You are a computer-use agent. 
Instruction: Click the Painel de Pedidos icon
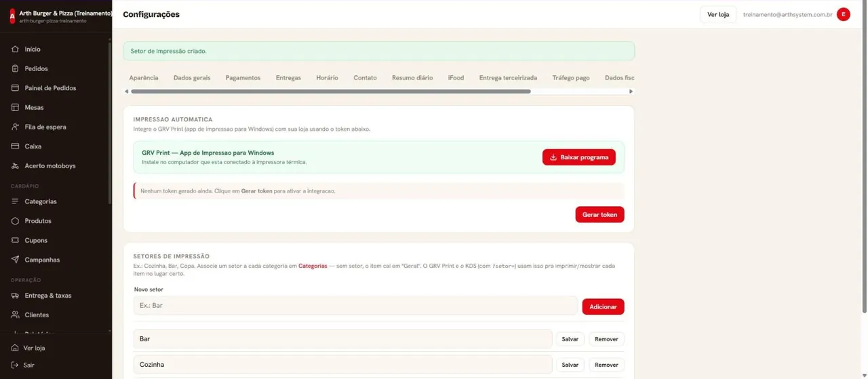pyautogui.click(x=15, y=88)
